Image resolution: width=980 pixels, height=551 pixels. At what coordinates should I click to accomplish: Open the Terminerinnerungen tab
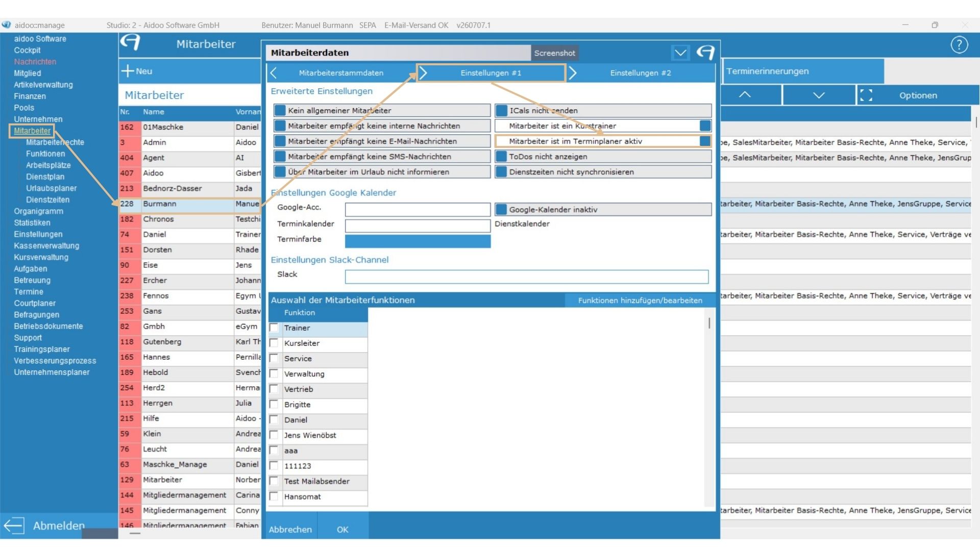(802, 71)
